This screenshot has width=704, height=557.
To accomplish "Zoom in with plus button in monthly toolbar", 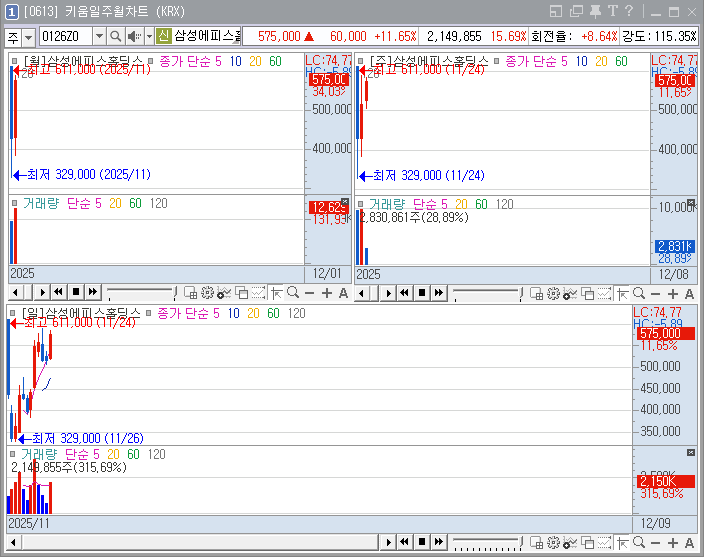I will click(327, 293).
